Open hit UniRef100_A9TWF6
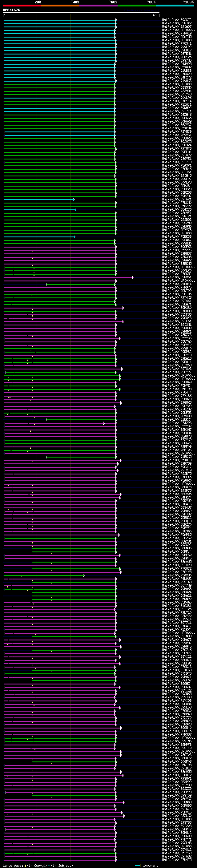The image size is (197, 868). pyautogui.click(x=177, y=149)
